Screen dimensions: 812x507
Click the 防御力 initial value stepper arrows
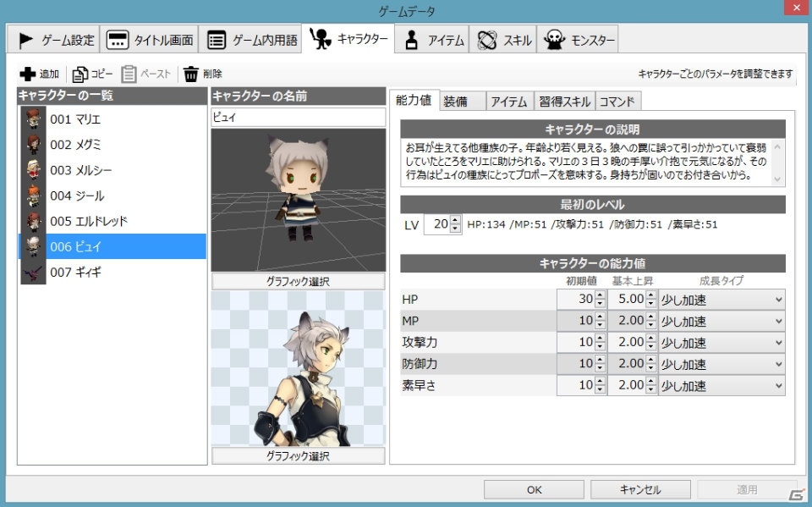pyautogui.click(x=601, y=364)
